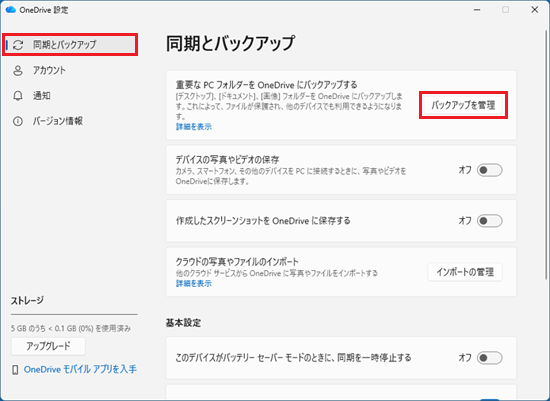
Task: Click the ストレージ label
Action: [27, 301]
